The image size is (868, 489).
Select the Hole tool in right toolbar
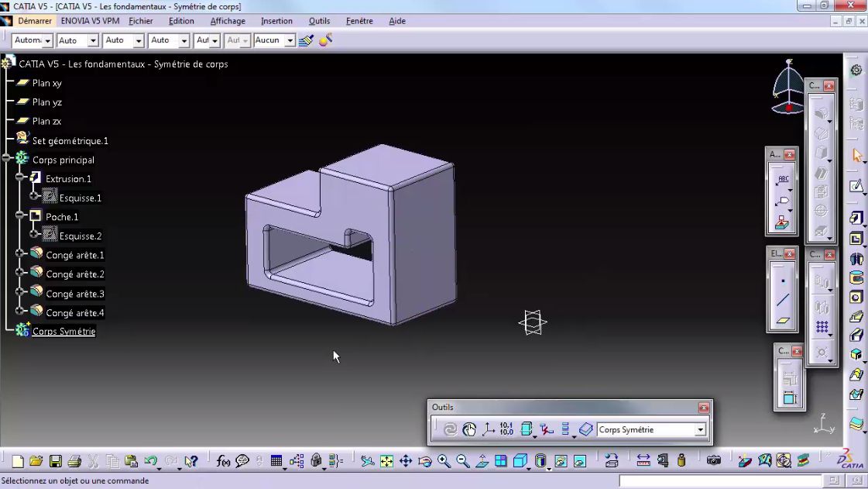856,298
